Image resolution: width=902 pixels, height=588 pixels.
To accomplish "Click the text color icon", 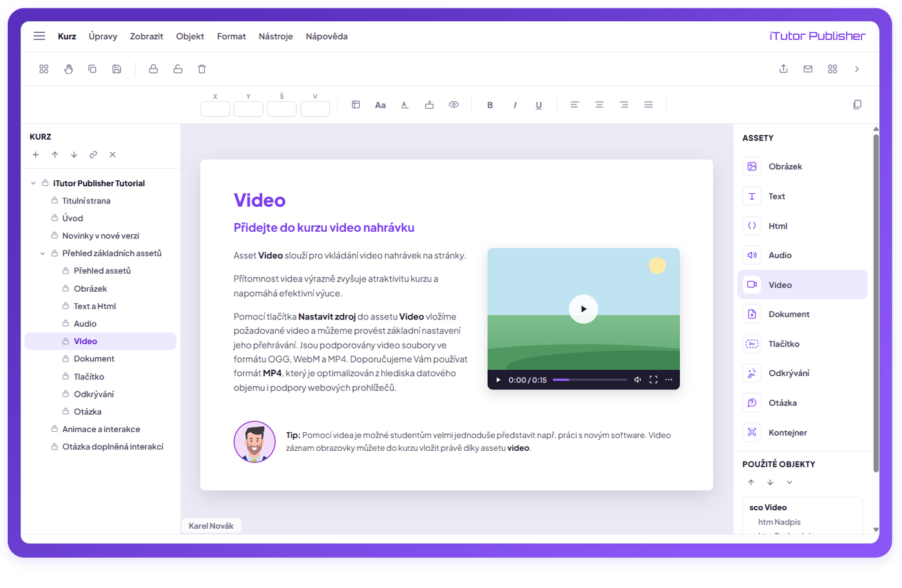I will point(405,104).
